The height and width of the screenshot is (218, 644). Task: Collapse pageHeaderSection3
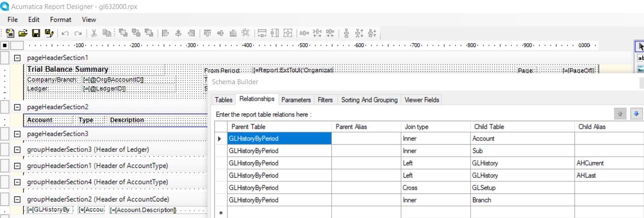pyautogui.click(x=17, y=134)
